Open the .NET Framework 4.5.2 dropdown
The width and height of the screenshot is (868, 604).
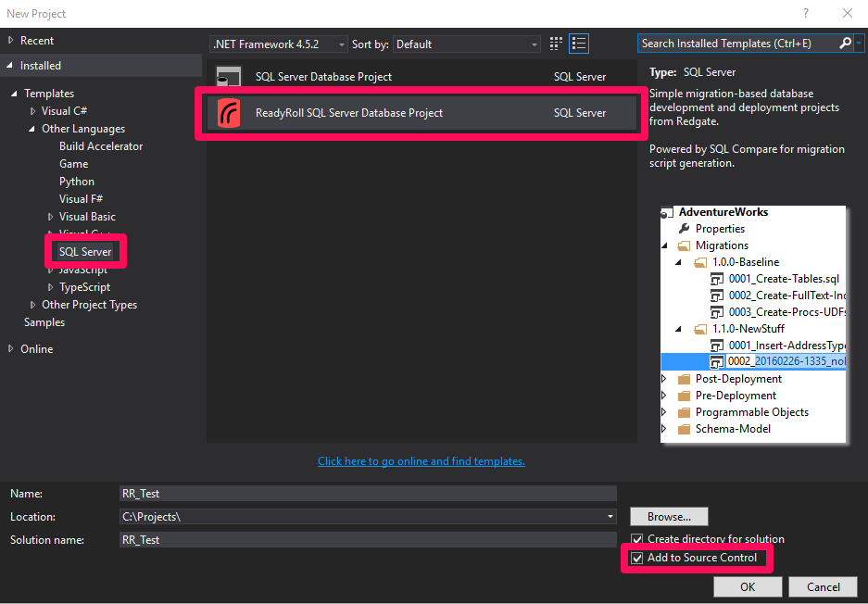tap(279, 44)
